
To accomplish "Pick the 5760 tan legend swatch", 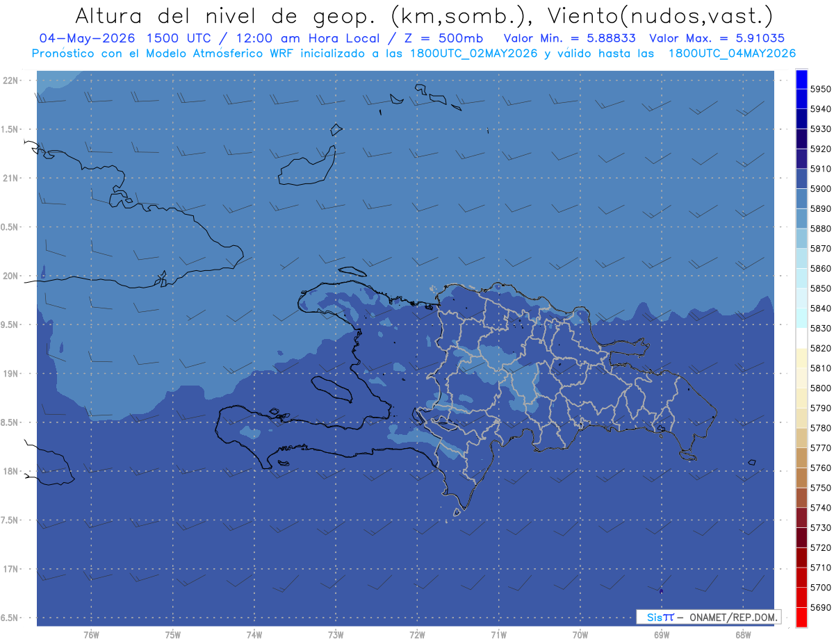I will coord(801,478).
